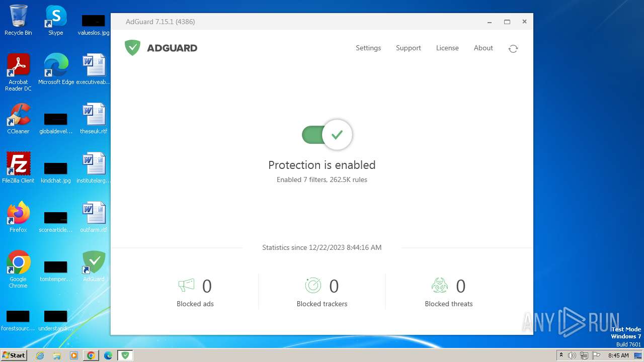
Task: Open the Settings menu in AdGuard
Action: (x=368, y=48)
